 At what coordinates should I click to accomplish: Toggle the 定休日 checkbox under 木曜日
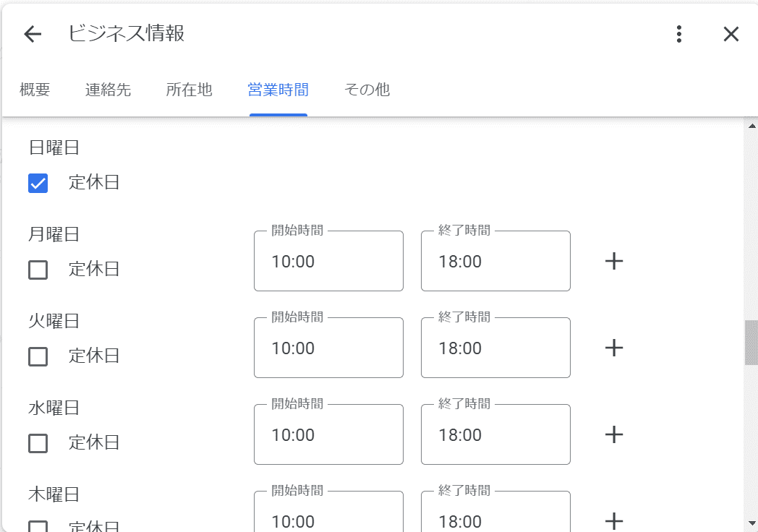click(38, 525)
